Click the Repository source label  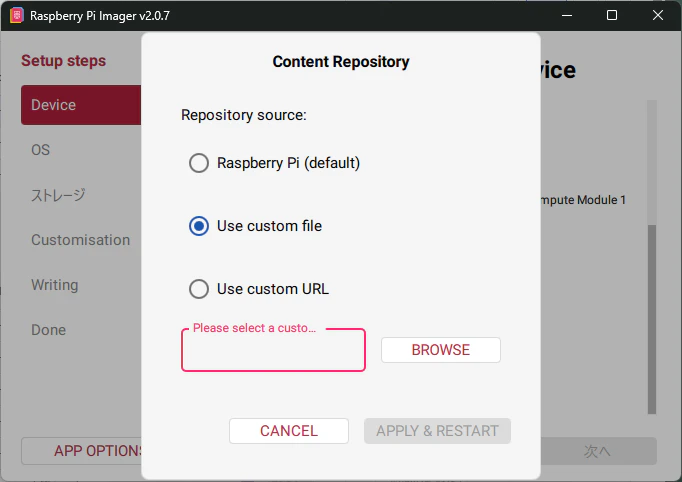(244, 115)
